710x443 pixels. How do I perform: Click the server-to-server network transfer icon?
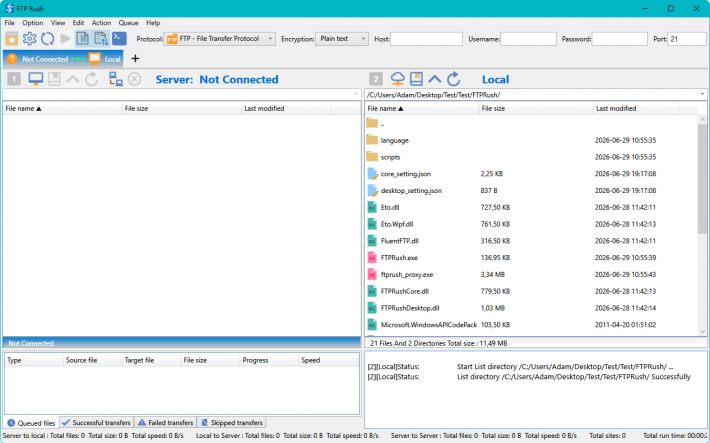pyautogui.click(x=116, y=79)
